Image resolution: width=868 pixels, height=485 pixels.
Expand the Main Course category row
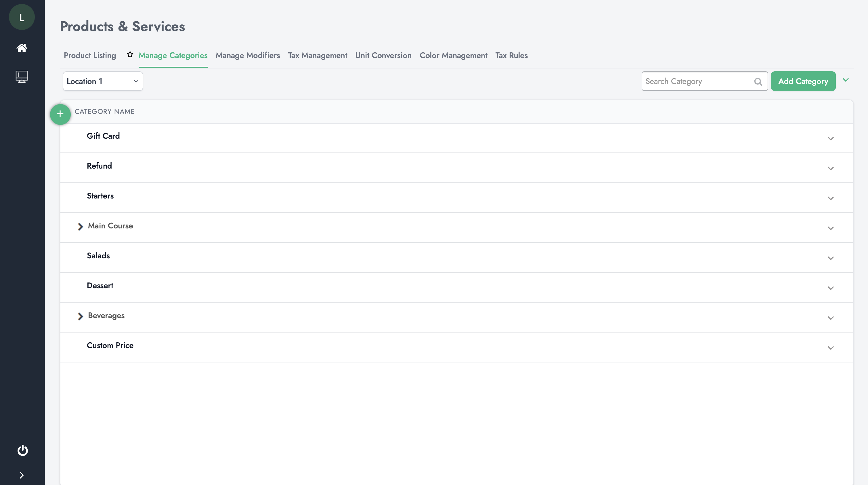coord(81,226)
